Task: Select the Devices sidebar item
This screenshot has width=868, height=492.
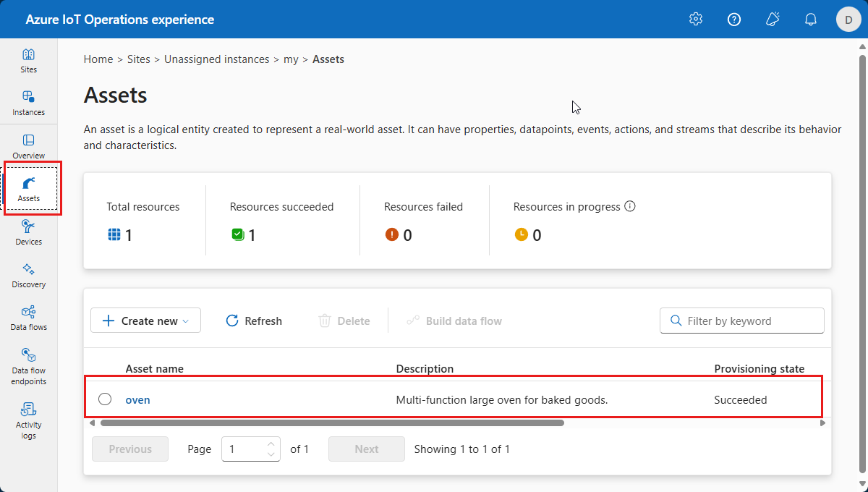Action: click(28, 232)
